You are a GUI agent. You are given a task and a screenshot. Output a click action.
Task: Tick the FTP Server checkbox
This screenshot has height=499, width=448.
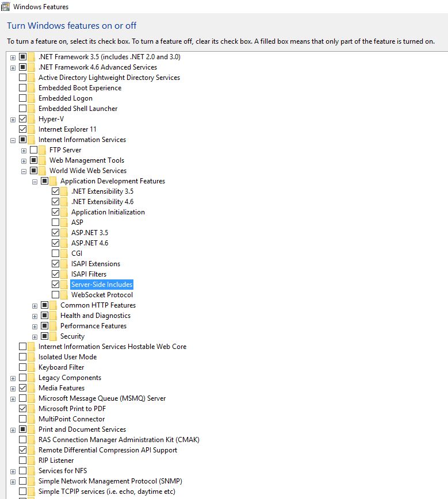[x=34, y=150]
